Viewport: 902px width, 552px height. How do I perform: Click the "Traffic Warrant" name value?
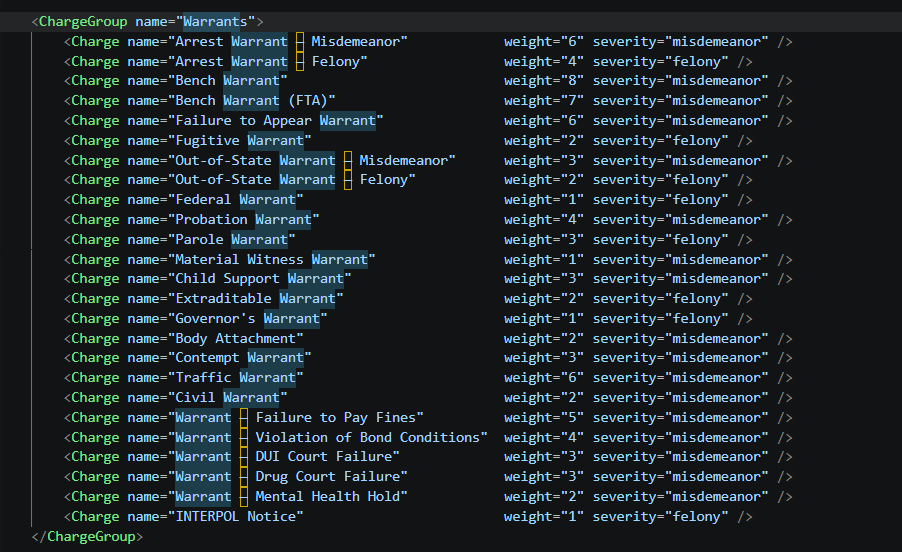coord(235,378)
